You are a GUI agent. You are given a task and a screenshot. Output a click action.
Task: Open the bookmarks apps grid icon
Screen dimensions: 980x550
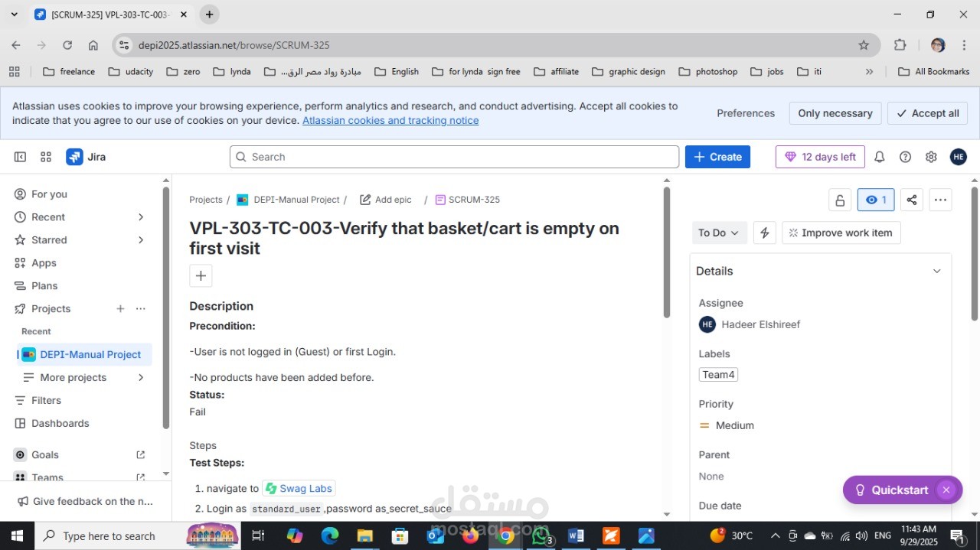pyautogui.click(x=14, y=71)
